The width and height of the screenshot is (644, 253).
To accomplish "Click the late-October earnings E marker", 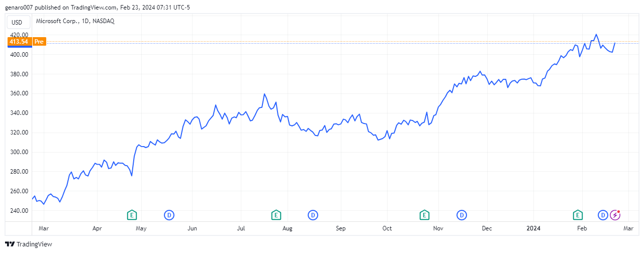I will point(424,215).
